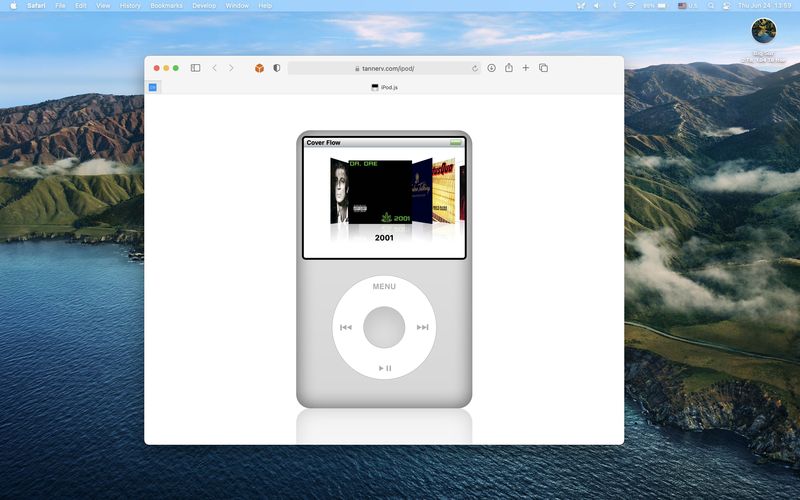
Task: Click the date and time in menu bar
Action: [x=764, y=6]
